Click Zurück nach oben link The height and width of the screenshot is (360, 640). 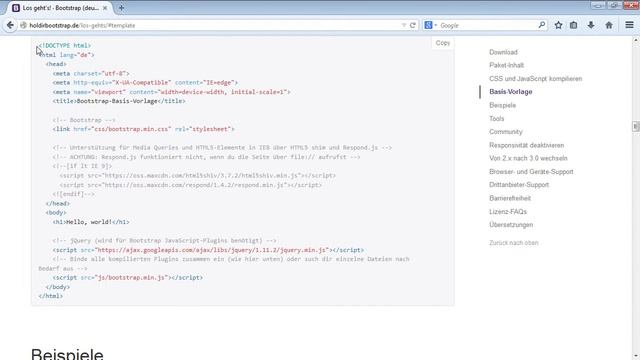pyautogui.click(x=513, y=243)
